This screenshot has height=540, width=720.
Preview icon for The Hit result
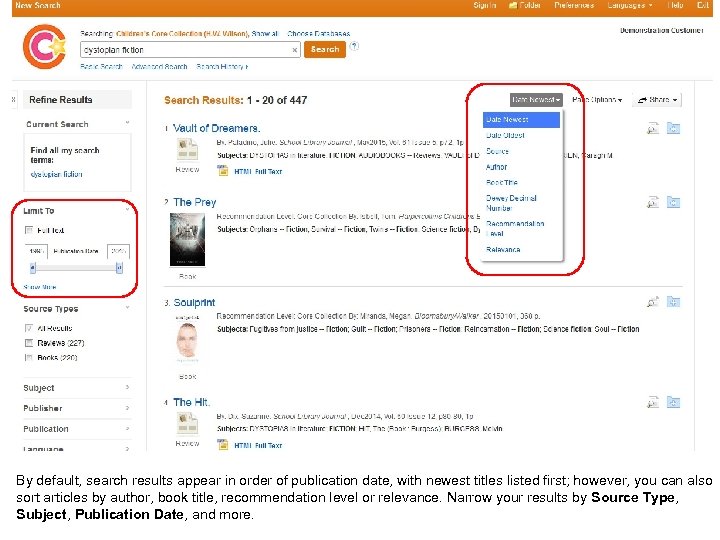point(652,402)
